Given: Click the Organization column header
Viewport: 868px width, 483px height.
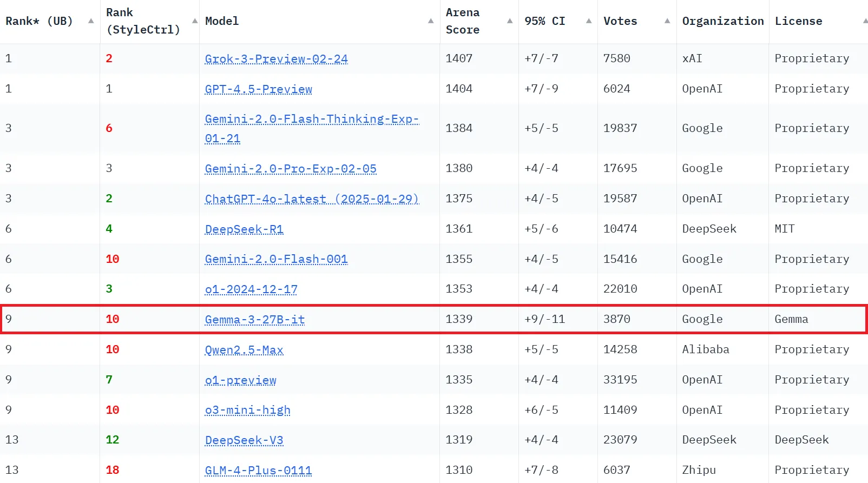Looking at the screenshot, I should pos(723,21).
